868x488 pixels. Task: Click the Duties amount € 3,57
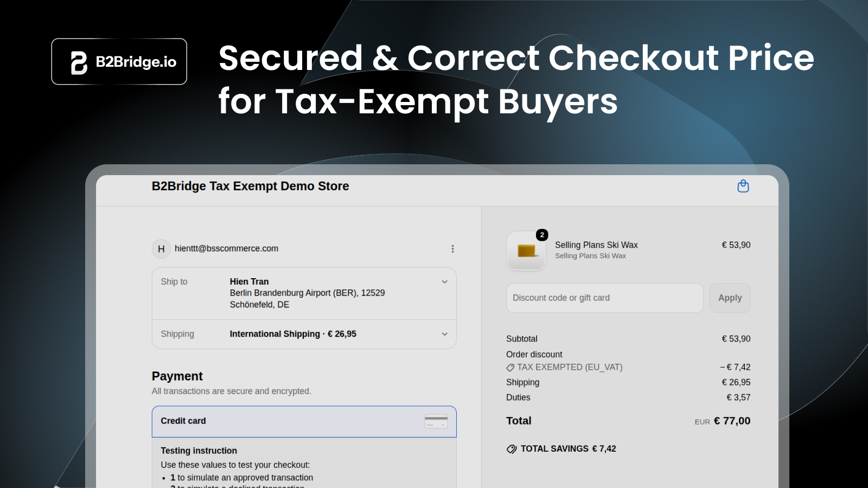tap(738, 397)
